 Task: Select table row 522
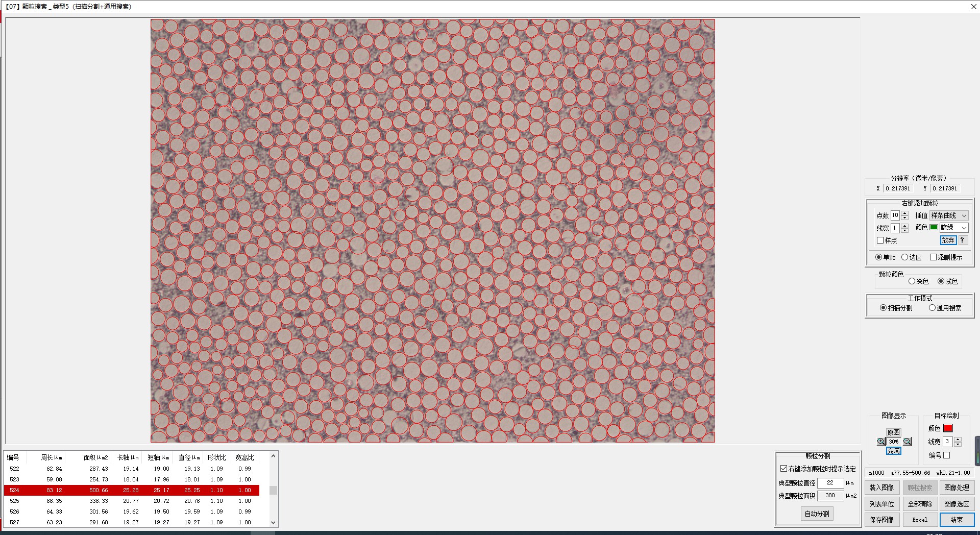tap(132, 469)
